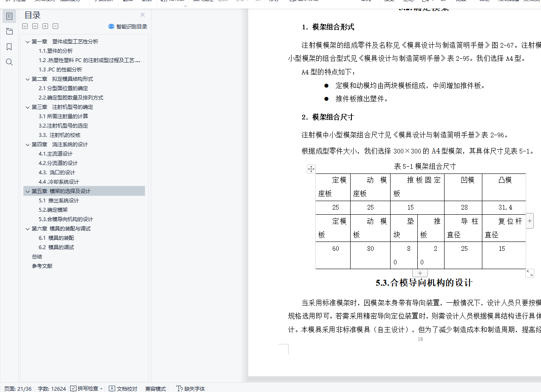Click the heading 2. 模架组合尺寸
This screenshot has width=541, height=392.
point(328,117)
